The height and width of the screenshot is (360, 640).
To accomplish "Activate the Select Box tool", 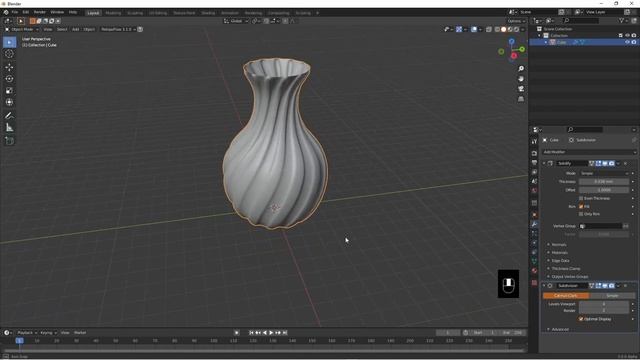I will (9, 42).
